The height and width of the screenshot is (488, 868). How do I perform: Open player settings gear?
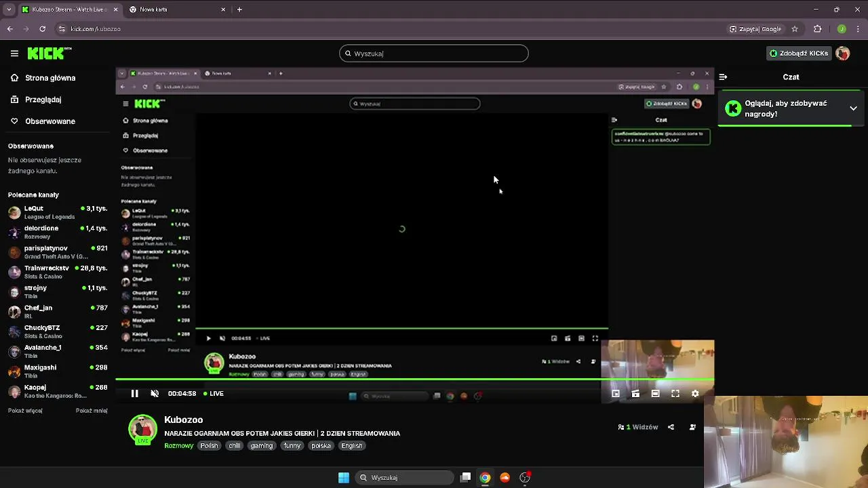tap(695, 394)
